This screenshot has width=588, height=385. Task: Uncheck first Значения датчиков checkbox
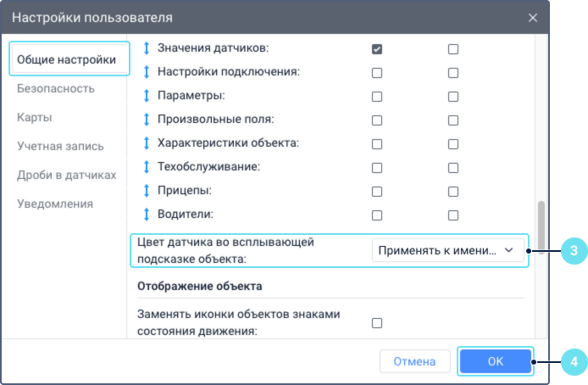click(x=377, y=49)
